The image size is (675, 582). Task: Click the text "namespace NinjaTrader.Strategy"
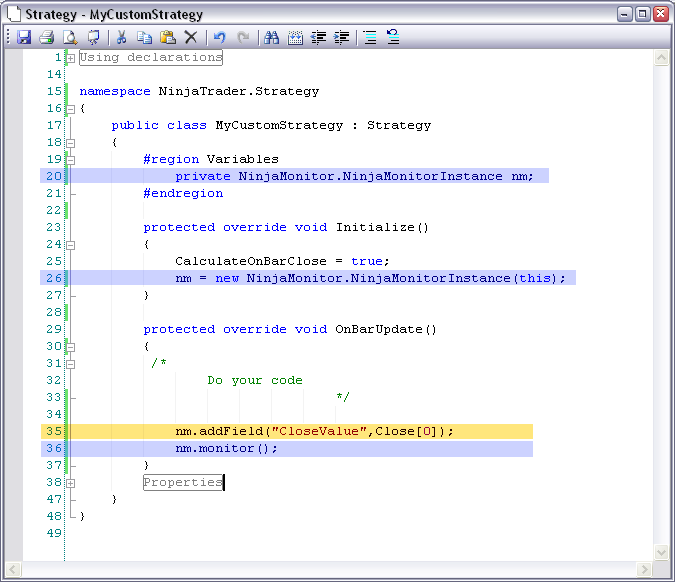[x=199, y=92]
